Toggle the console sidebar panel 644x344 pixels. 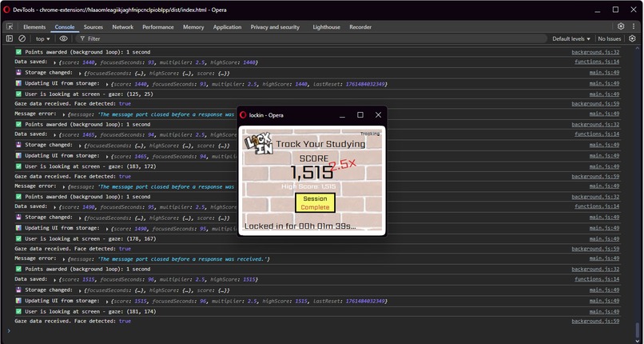pos(10,38)
